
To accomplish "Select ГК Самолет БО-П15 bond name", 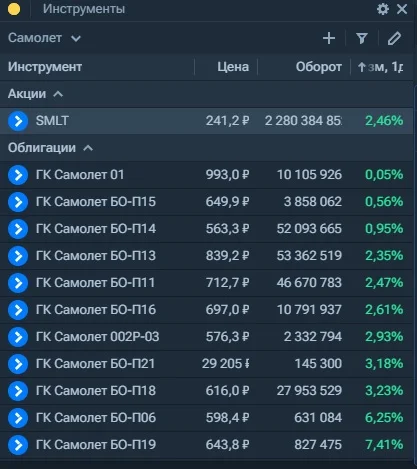I will 96,202.
